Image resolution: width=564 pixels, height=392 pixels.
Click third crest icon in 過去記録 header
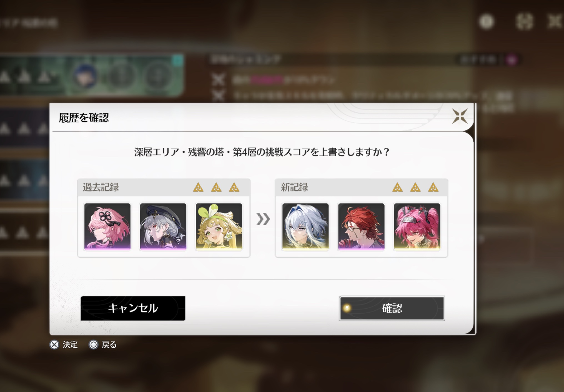(x=234, y=188)
